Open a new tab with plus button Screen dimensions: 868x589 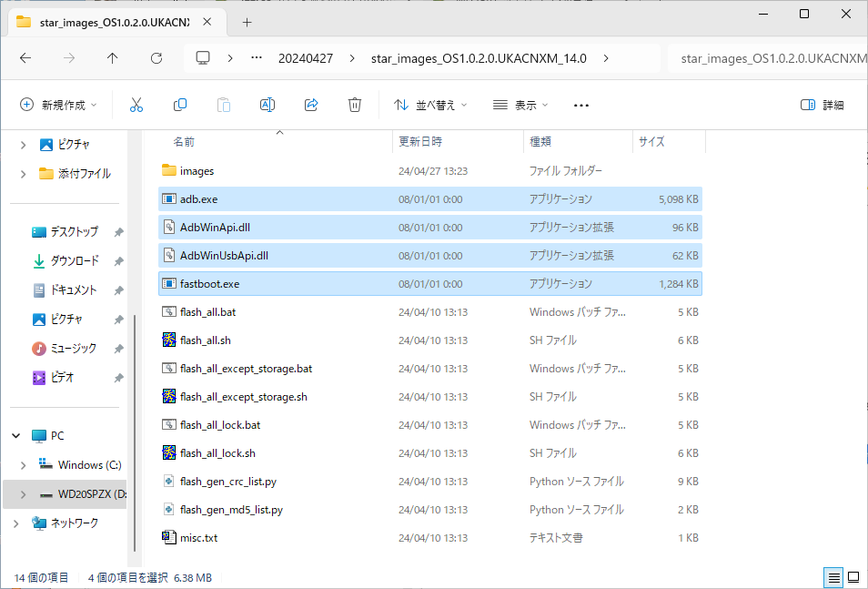tap(247, 22)
